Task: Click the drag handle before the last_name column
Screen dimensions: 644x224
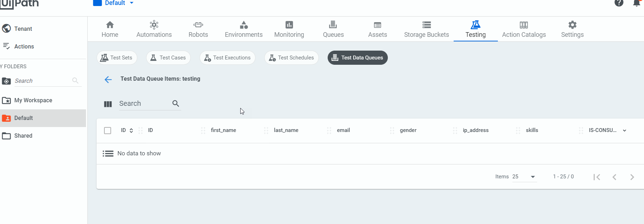Action: point(266,131)
